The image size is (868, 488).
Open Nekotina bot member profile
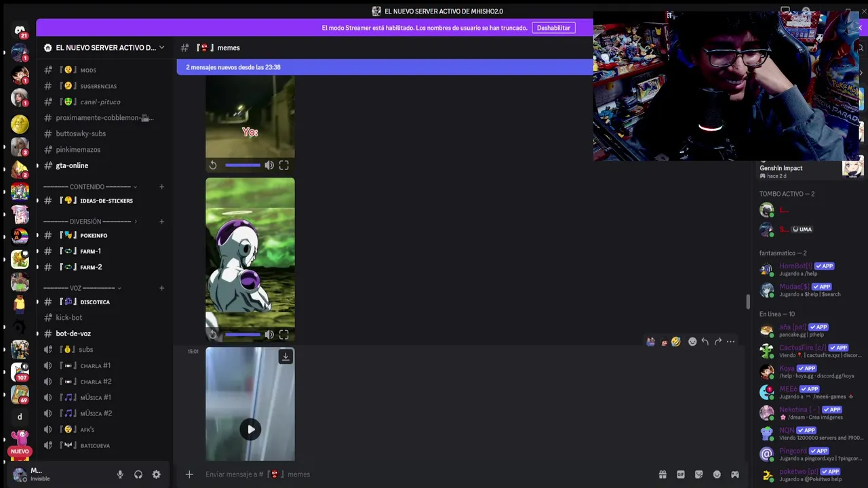pos(810,413)
